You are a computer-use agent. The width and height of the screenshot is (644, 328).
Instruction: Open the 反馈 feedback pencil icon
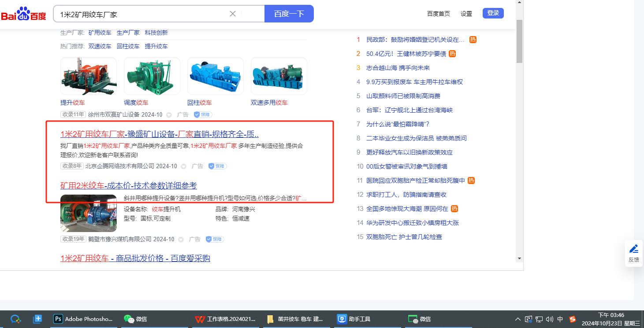click(633, 249)
